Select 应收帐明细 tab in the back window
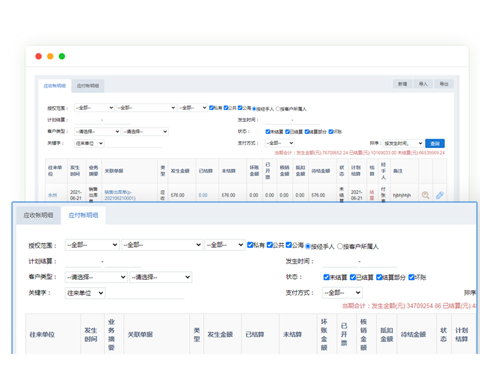The image size is (480, 372). tap(55, 86)
